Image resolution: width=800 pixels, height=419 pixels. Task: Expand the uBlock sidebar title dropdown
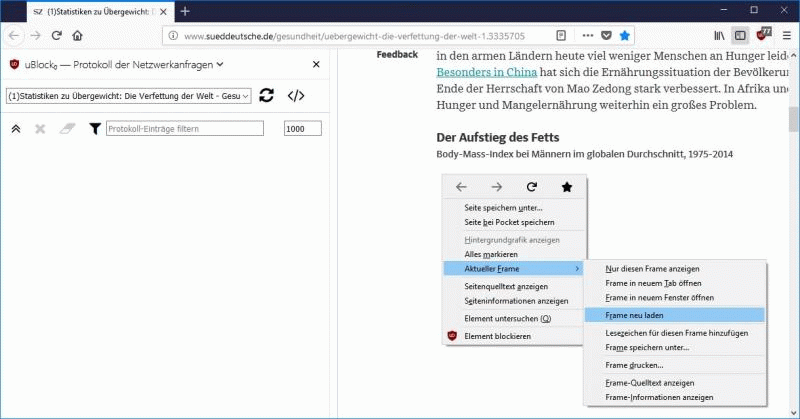220,65
